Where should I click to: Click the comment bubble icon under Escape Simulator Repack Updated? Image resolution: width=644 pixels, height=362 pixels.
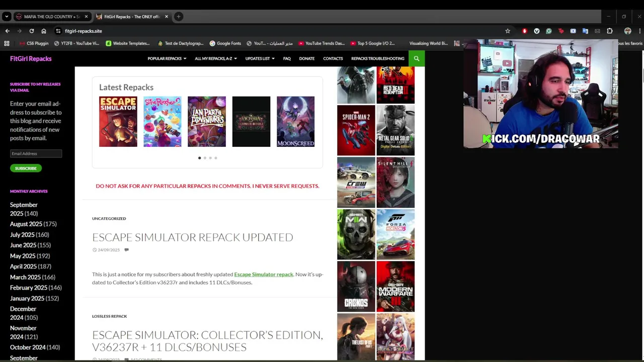click(126, 250)
